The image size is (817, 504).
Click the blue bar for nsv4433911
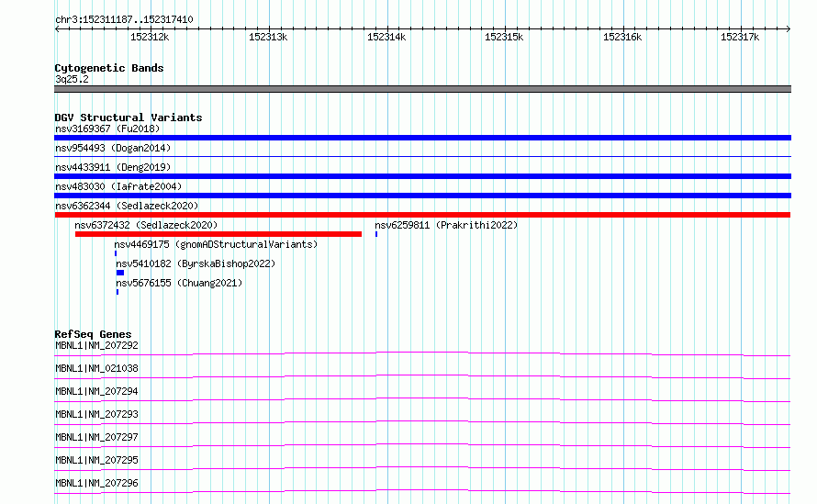tap(422, 176)
